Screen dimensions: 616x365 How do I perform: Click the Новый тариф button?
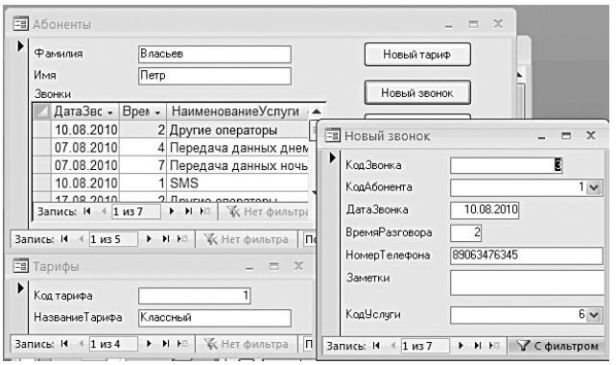[417, 54]
